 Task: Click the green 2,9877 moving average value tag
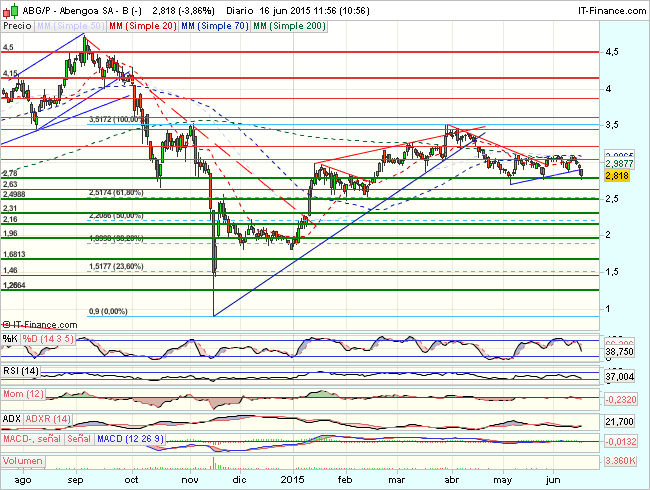pos(619,164)
